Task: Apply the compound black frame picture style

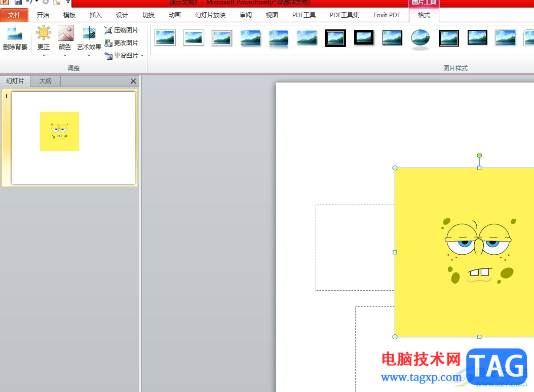Action: [449, 38]
